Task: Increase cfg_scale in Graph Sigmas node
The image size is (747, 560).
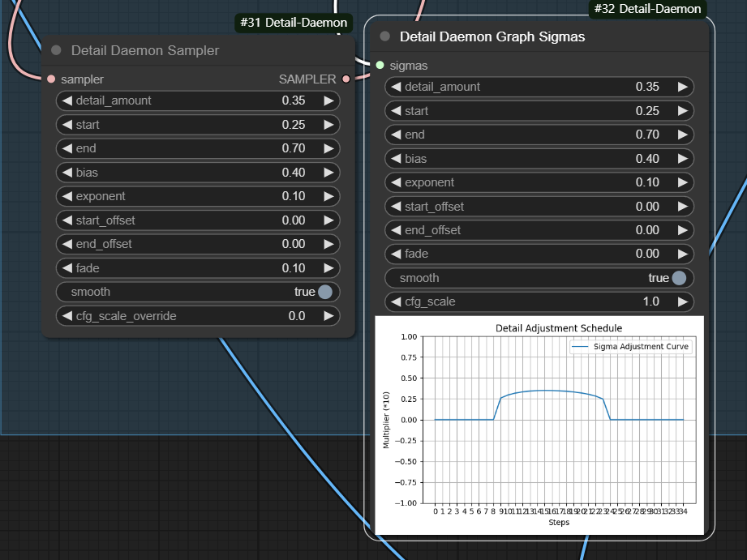Action: coord(683,301)
